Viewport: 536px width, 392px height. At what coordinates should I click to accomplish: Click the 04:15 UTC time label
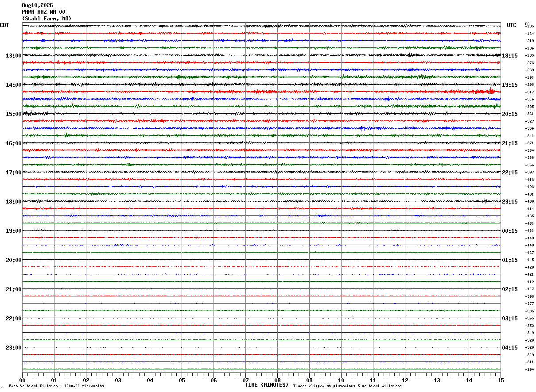click(510, 347)
